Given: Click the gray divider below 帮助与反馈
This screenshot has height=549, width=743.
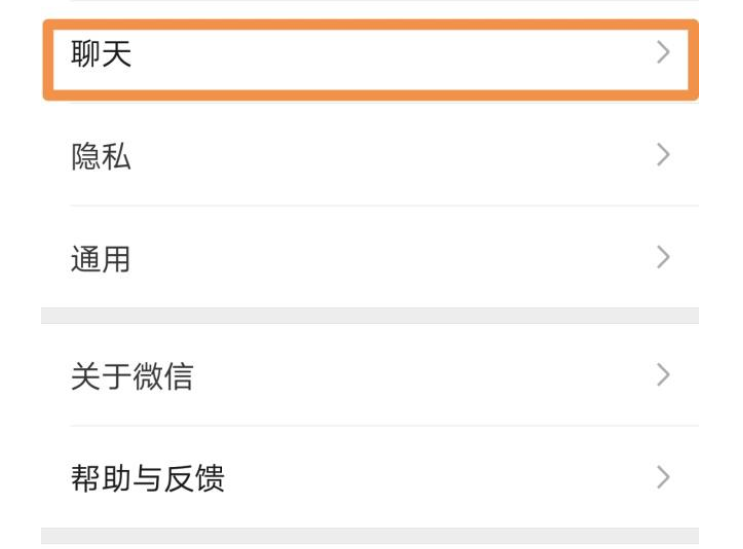Looking at the screenshot, I should (370, 536).
